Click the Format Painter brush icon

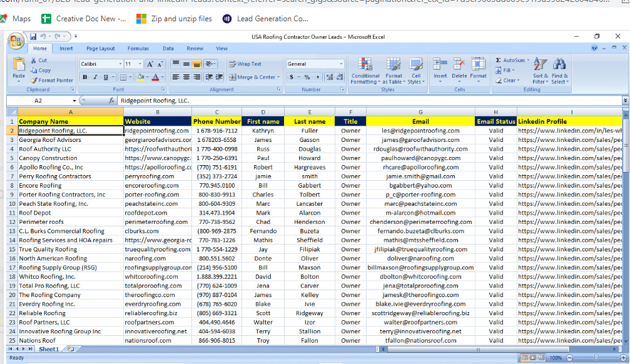click(34, 80)
